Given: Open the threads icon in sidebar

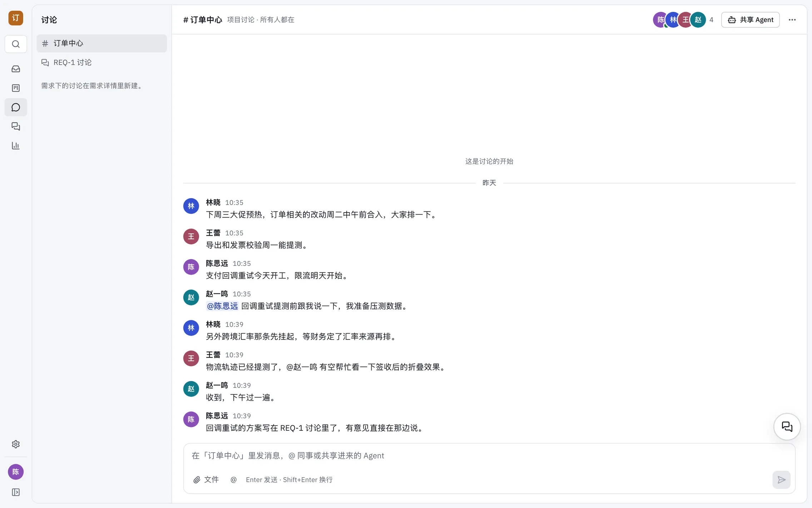Looking at the screenshot, I should 16,126.
